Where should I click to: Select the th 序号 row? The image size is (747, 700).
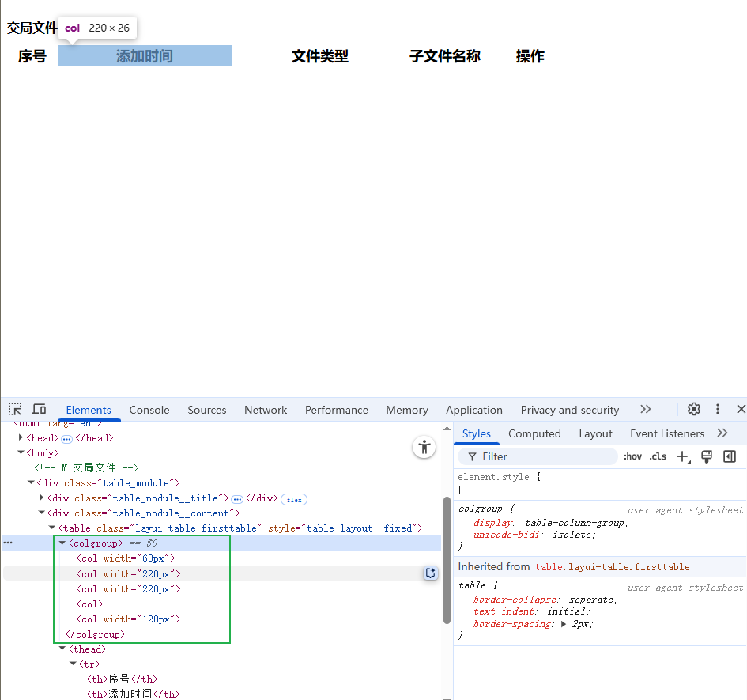point(122,679)
